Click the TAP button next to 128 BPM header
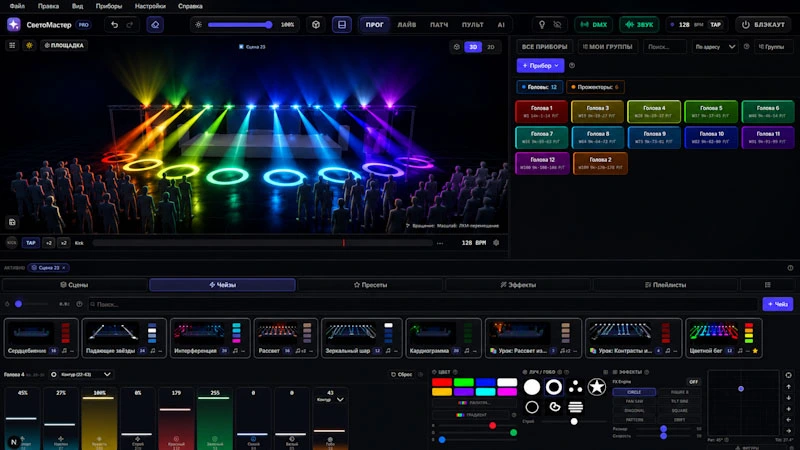 point(715,24)
